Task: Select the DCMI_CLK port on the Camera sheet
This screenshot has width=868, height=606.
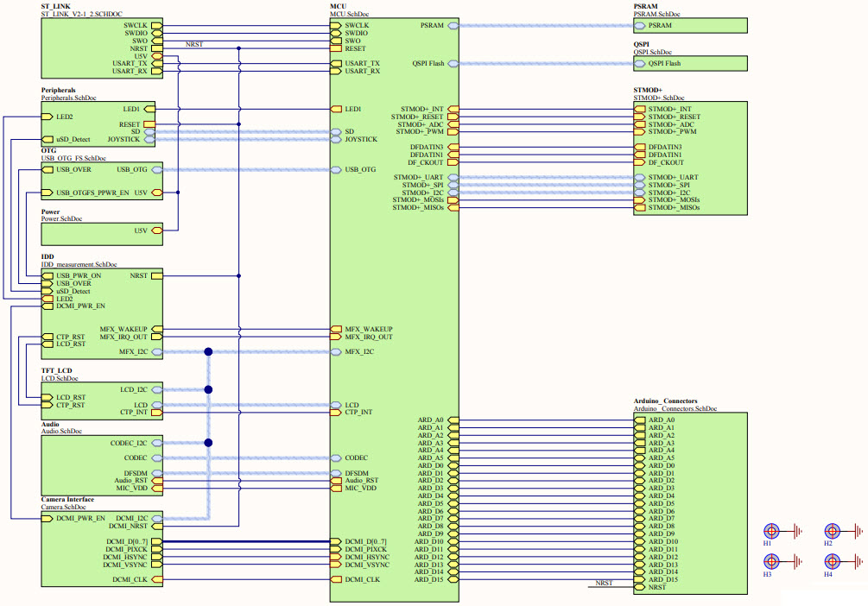Action: click(130, 580)
